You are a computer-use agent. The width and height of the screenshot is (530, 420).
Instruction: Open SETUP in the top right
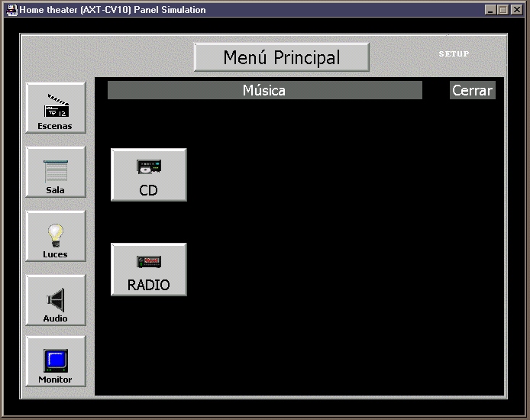(454, 54)
